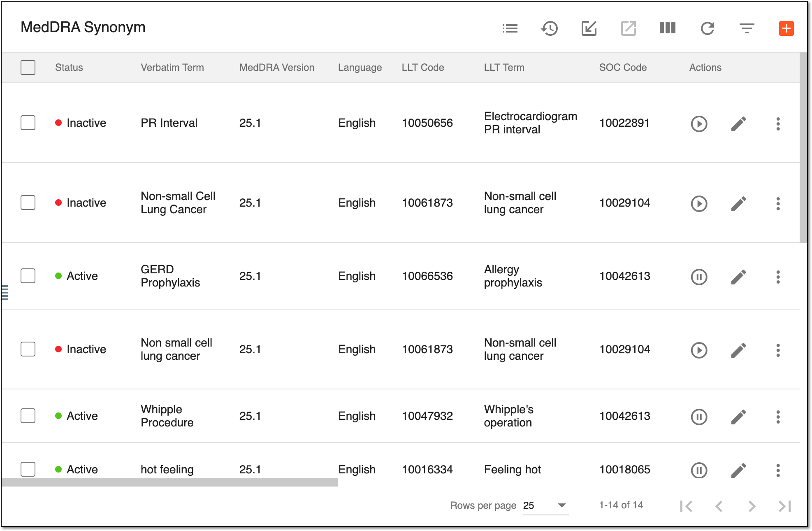Click the grayed export open-in-new icon
This screenshot has width=812, height=531.
[628, 28]
